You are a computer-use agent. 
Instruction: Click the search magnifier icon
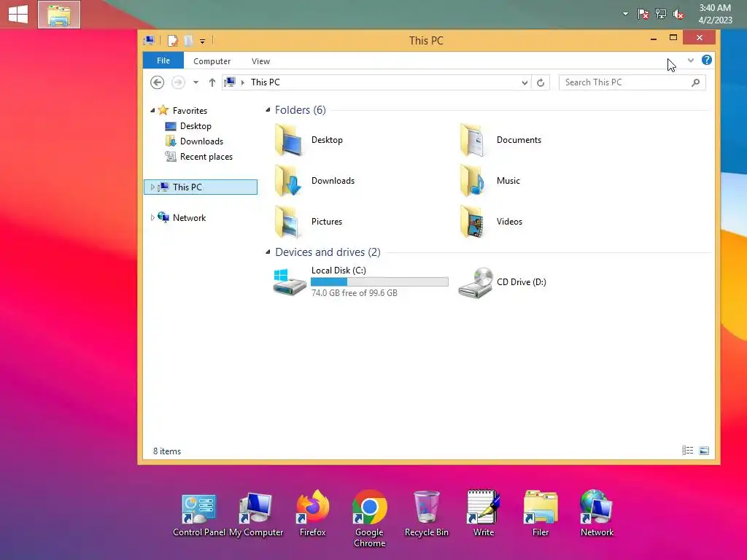695,82
